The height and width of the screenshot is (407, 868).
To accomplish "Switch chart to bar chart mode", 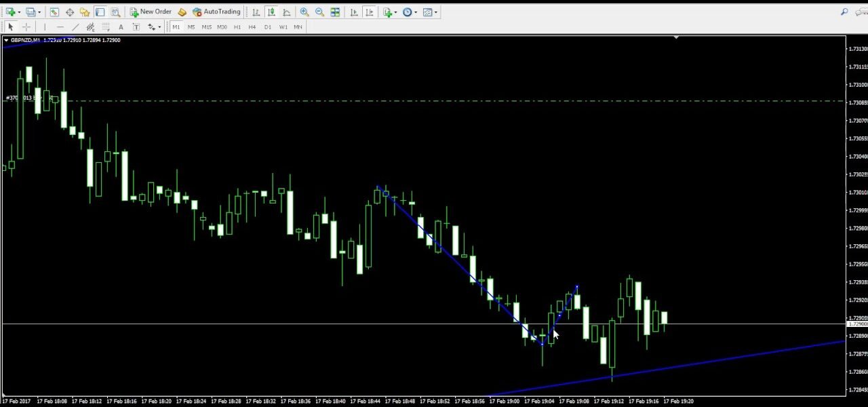I will click(x=256, y=12).
